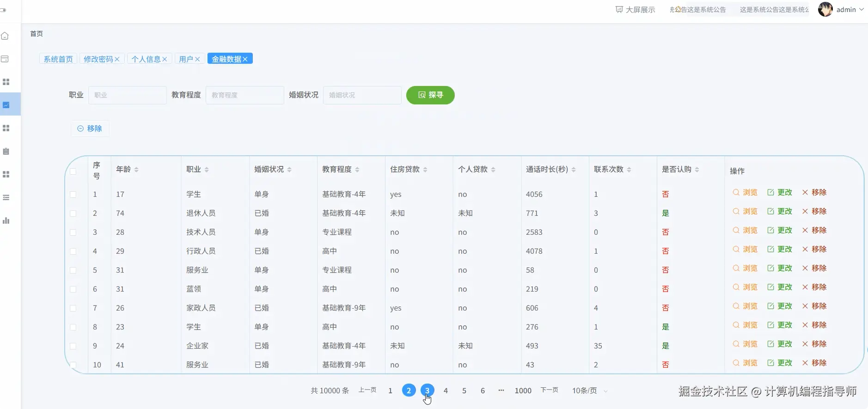Image resolution: width=868 pixels, height=409 pixels.
Task: Switch to 用户 tab
Action: (x=186, y=59)
